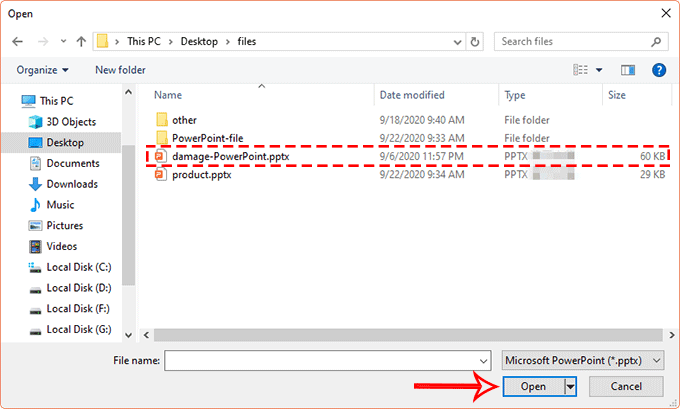Toggle the preview pane
The image size is (680, 409).
(x=628, y=70)
